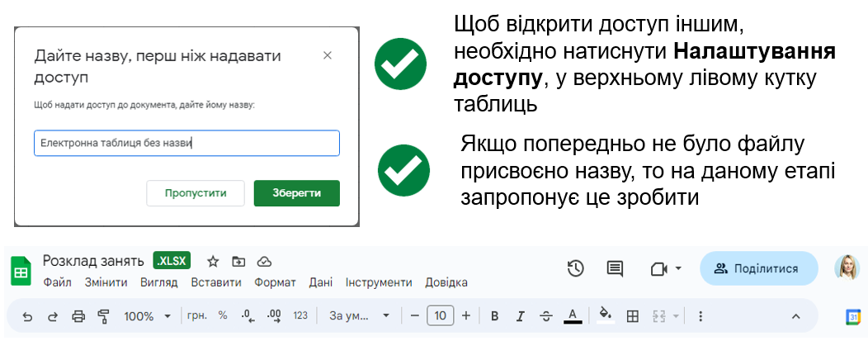Image resolution: width=868 pixels, height=341 pixels.
Task: Open the Формат menu
Action: tap(275, 282)
